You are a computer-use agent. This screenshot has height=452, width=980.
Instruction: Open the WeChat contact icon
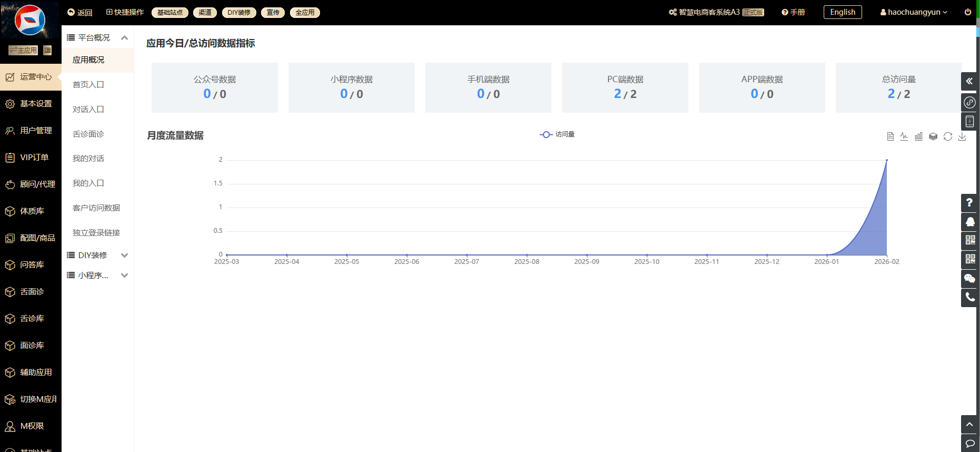[969, 278]
